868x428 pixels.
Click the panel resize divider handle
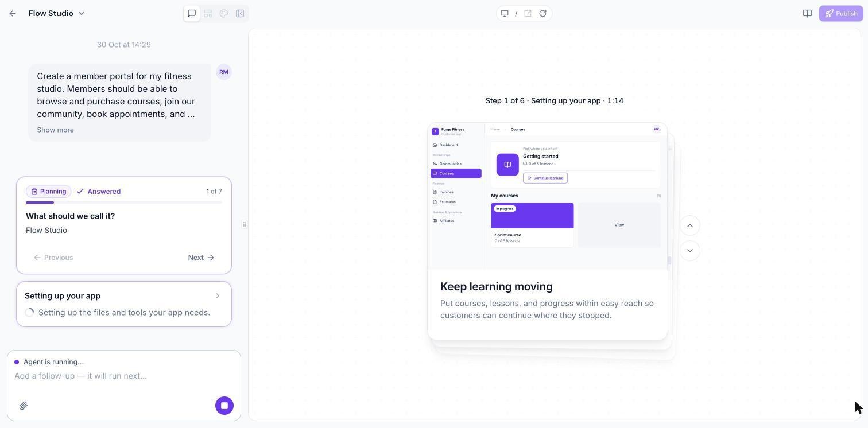245,224
